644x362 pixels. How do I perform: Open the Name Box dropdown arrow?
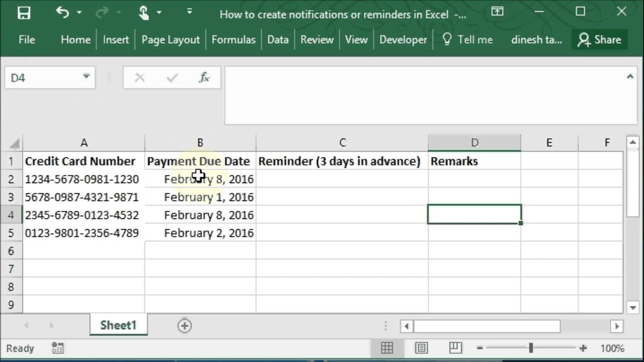pos(86,77)
